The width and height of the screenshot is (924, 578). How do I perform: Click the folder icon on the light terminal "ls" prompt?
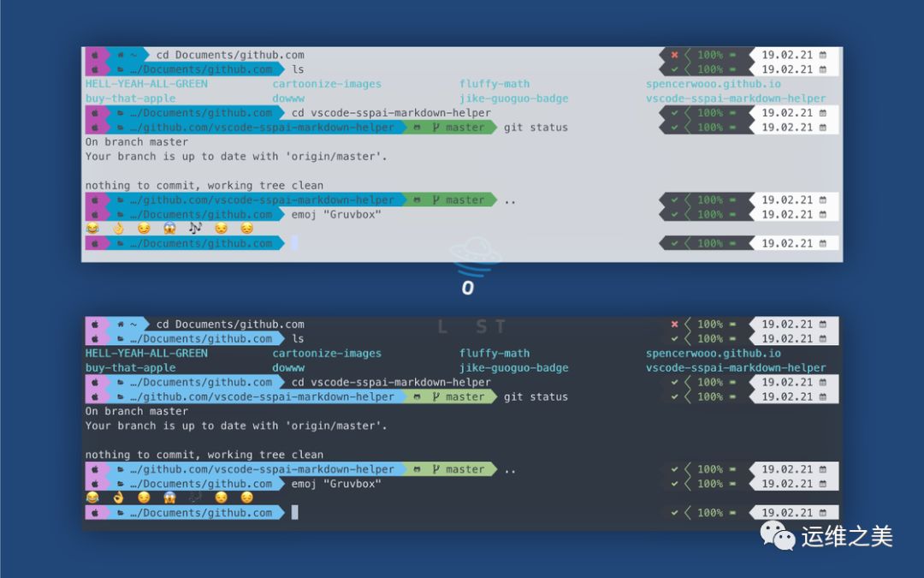(x=121, y=69)
